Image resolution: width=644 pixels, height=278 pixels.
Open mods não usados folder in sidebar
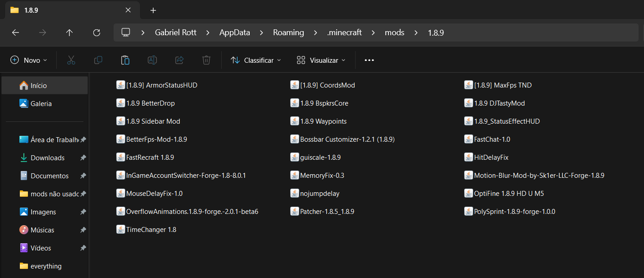45,194
